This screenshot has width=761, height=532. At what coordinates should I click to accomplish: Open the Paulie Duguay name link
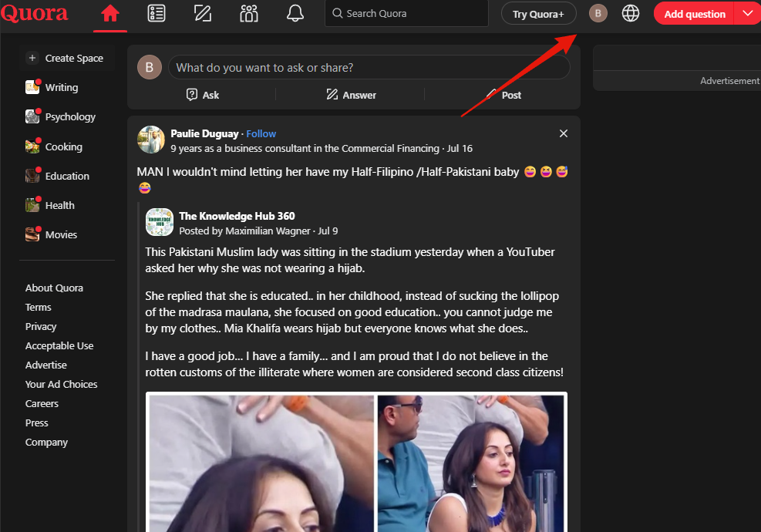tap(204, 133)
